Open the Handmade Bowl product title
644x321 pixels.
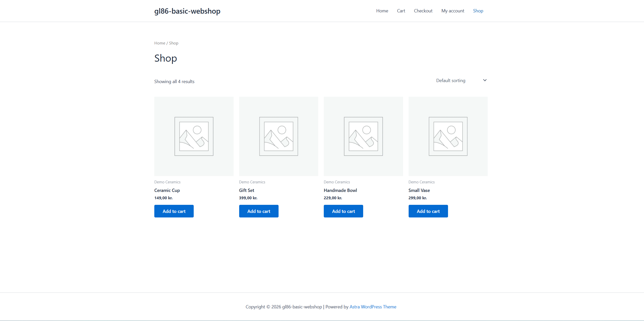(340, 190)
